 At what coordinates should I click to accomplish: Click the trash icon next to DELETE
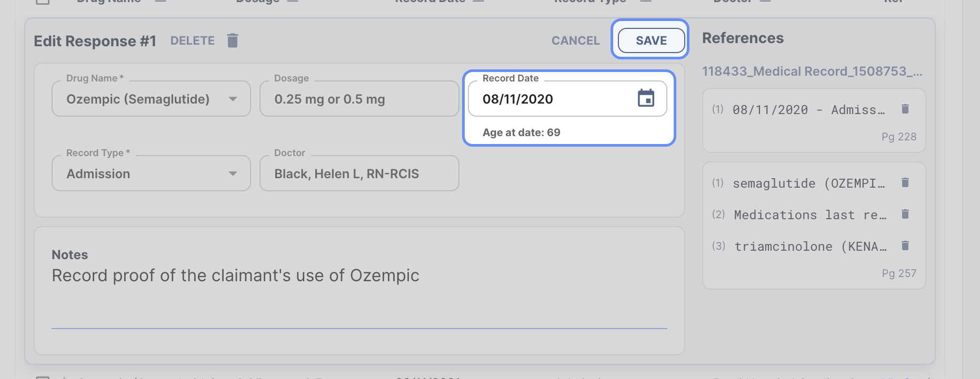[x=233, y=40]
